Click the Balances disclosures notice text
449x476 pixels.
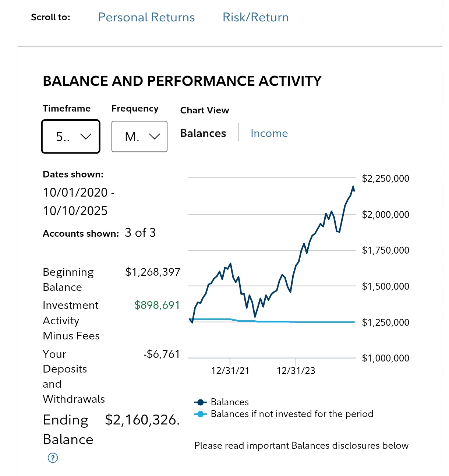pyautogui.click(x=301, y=445)
